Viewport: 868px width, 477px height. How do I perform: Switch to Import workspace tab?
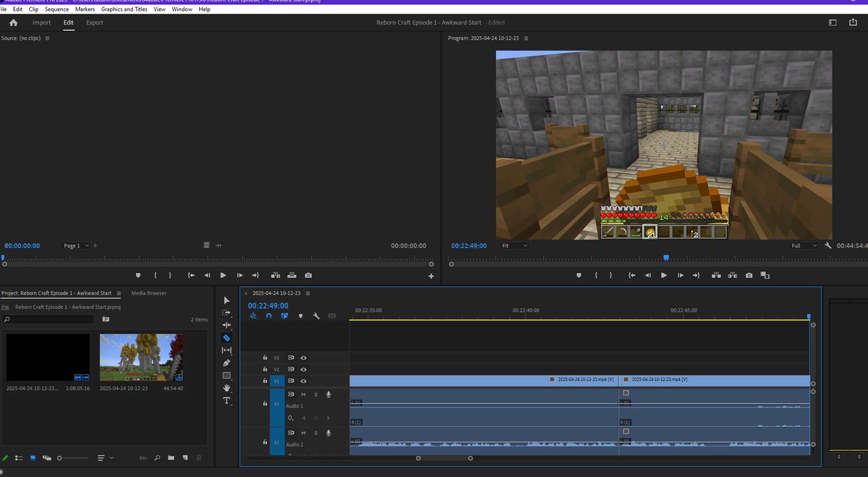point(41,22)
